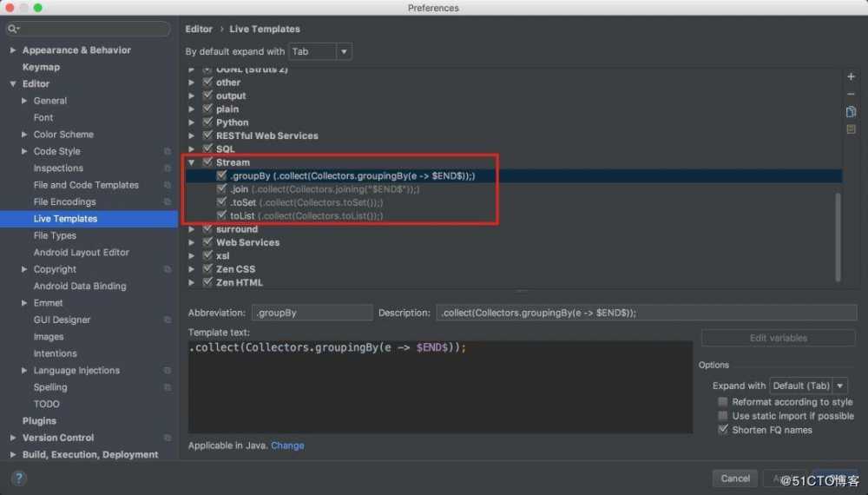Open the File Types settings page
This screenshot has height=495, width=868.
pos(55,235)
